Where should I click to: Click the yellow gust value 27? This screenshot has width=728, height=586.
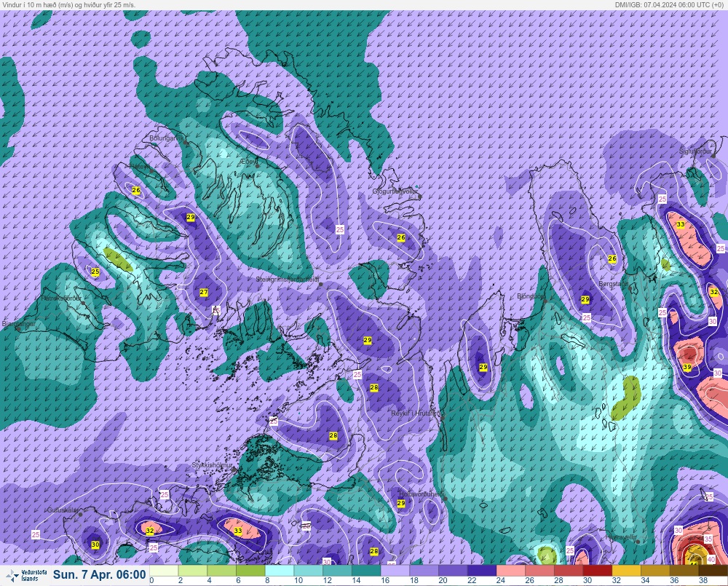coord(203,292)
